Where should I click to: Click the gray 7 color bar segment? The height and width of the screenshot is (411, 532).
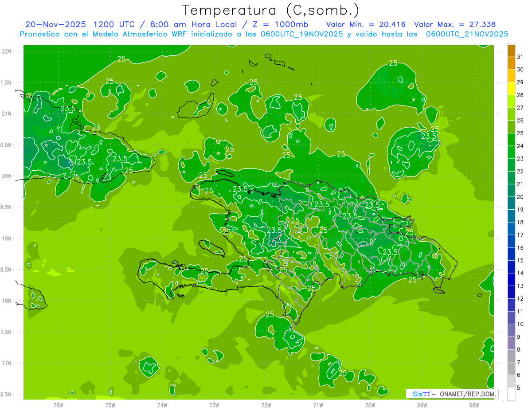(x=511, y=369)
